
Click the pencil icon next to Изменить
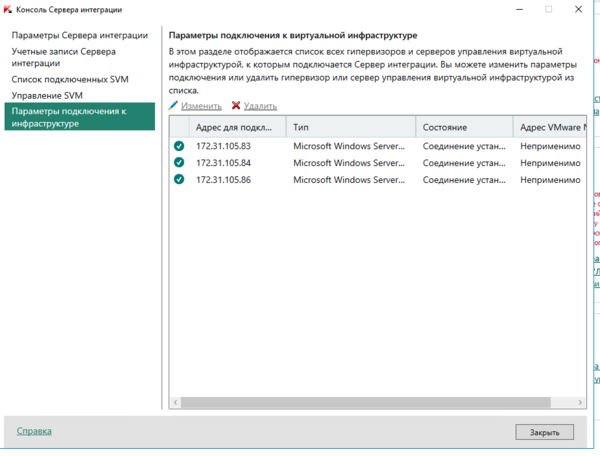pyautogui.click(x=174, y=105)
